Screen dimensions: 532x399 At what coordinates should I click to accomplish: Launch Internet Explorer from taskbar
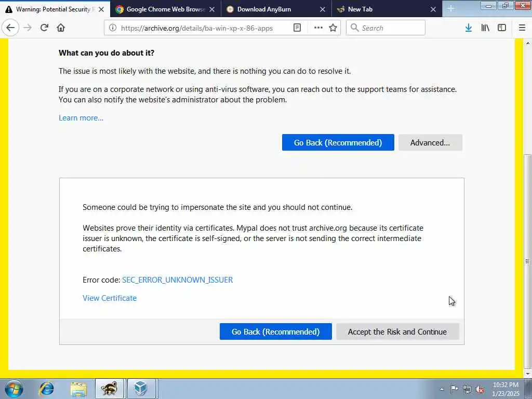tap(46, 389)
